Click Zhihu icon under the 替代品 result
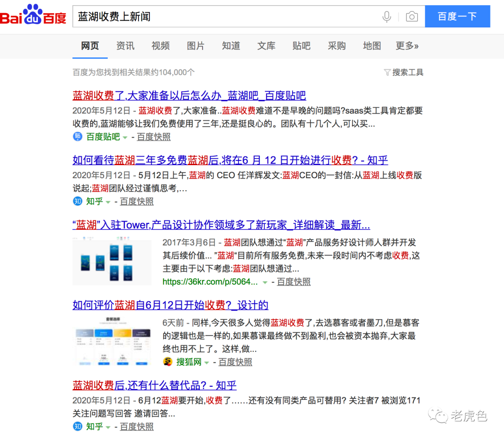 [77, 426]
